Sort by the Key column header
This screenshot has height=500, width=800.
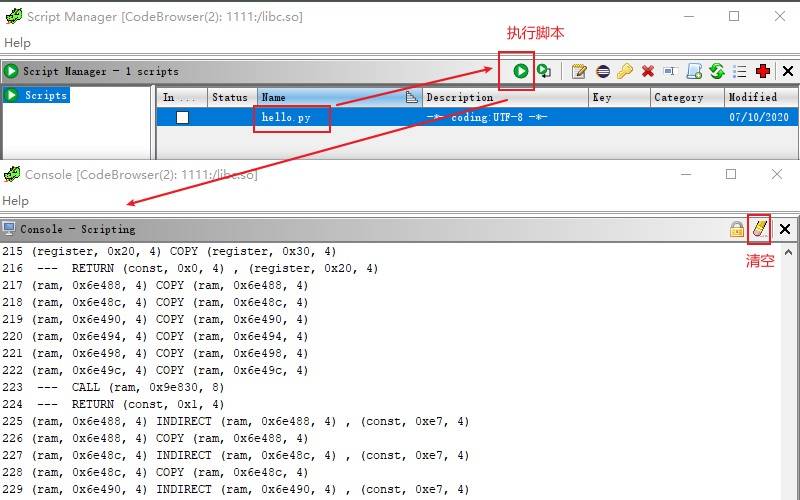619,97
